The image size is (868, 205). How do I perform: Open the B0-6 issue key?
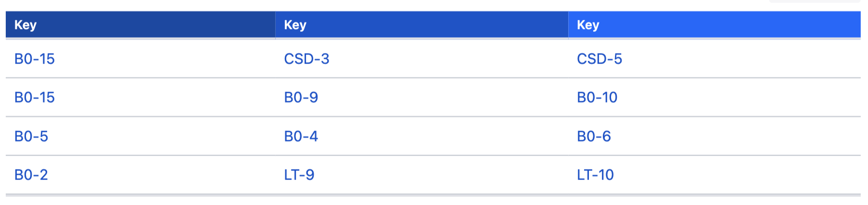point(594,136)
